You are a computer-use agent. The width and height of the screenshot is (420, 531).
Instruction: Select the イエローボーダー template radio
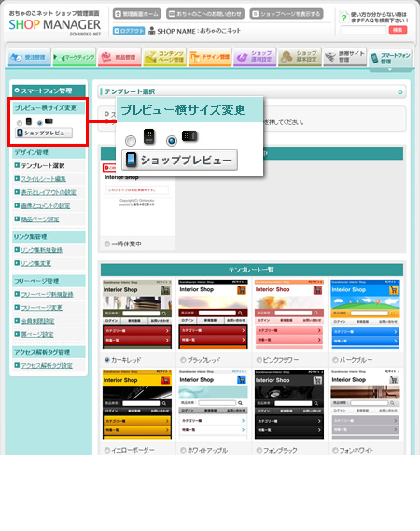click(107, 450)
